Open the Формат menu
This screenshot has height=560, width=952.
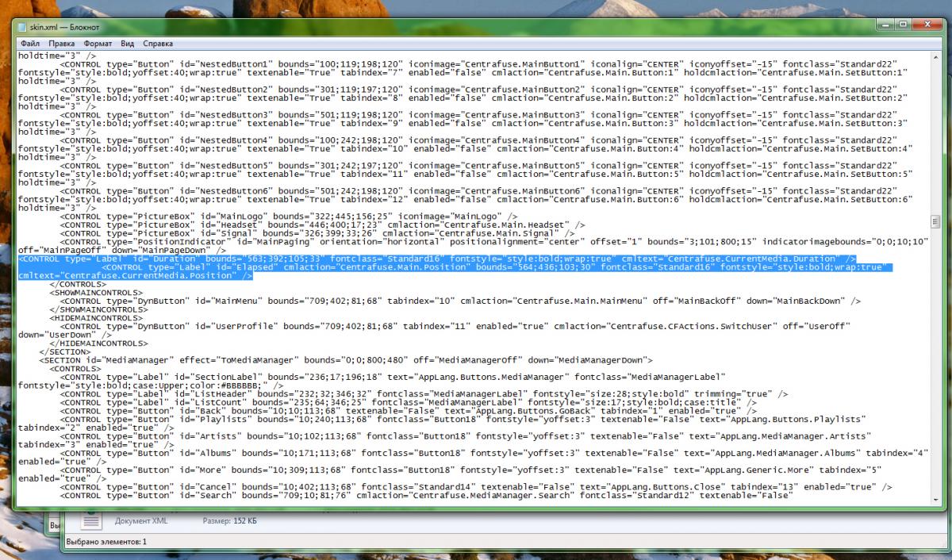[97, 43]
